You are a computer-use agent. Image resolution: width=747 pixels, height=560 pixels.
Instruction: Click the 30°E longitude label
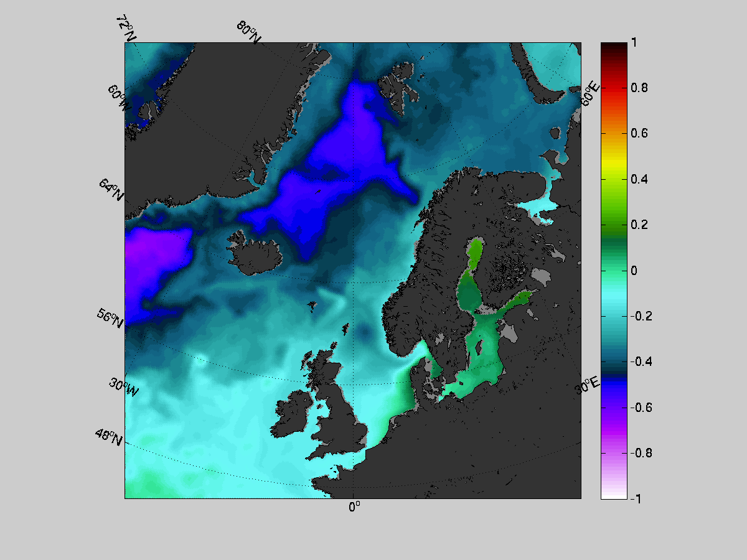(x=587, y=385)
